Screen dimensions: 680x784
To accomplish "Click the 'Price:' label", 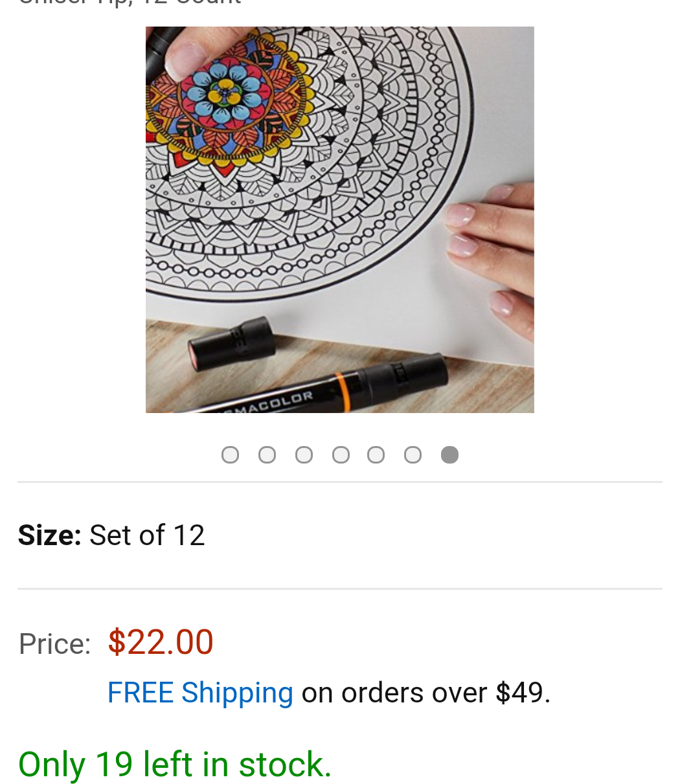I will click(55, 644).
